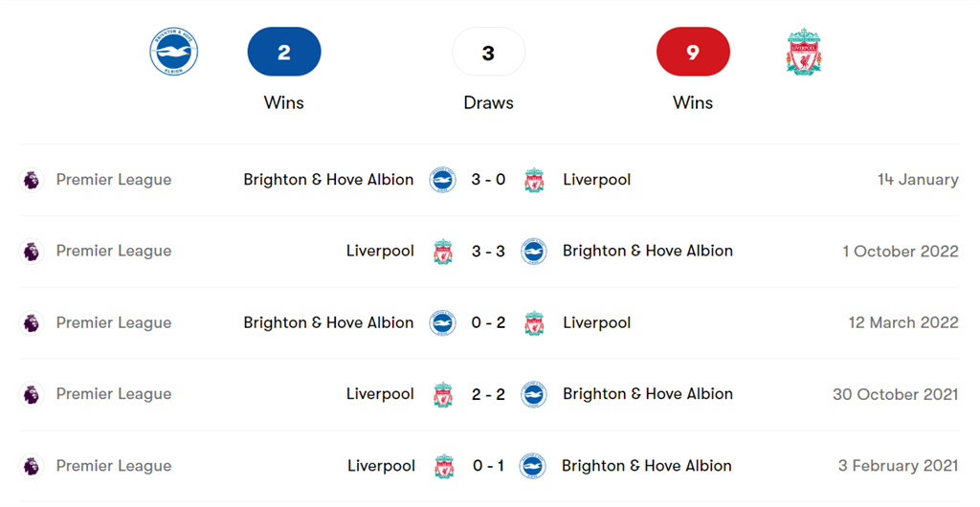This screenshot has width=980, height=507.
Task: Click the large Liverpool crest at top
Action: 803,52
